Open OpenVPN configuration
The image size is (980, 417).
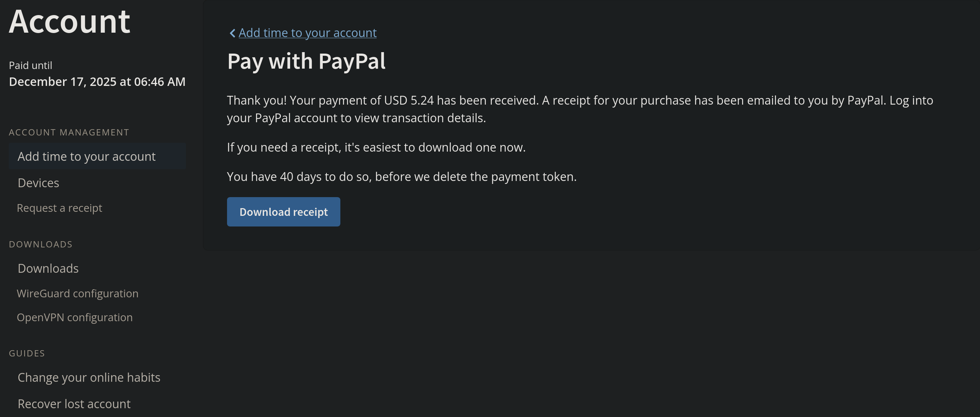click(74, 317)
